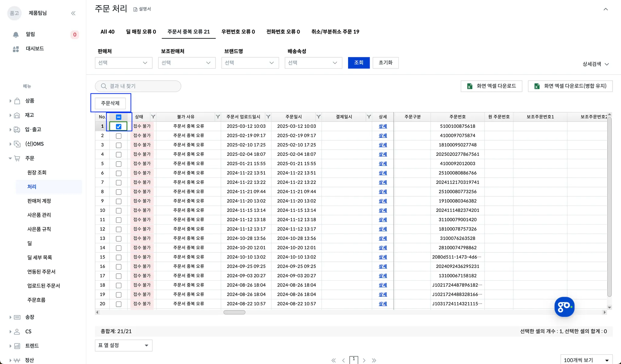Open 상세 link for row 3
Image resolution: width=621 pixels, height=364 pixels.
383,145
